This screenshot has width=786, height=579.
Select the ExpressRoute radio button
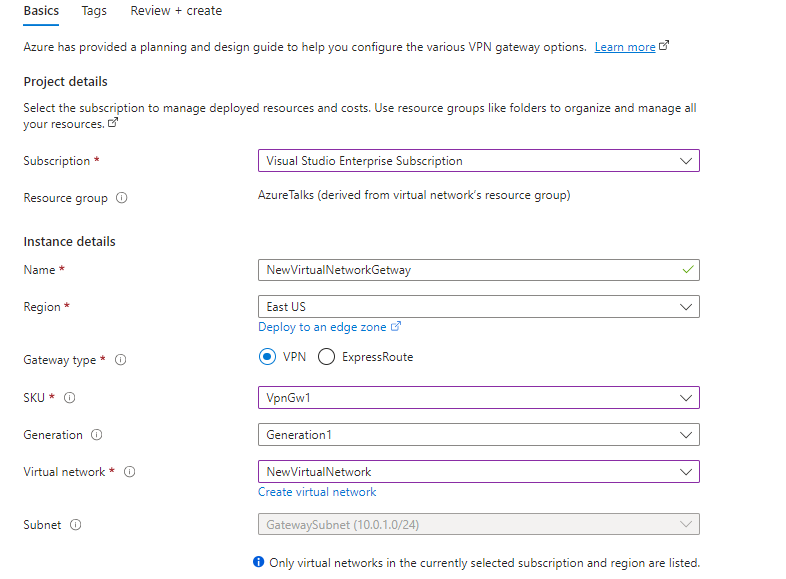pyautogui.click(x=326, y=357)
